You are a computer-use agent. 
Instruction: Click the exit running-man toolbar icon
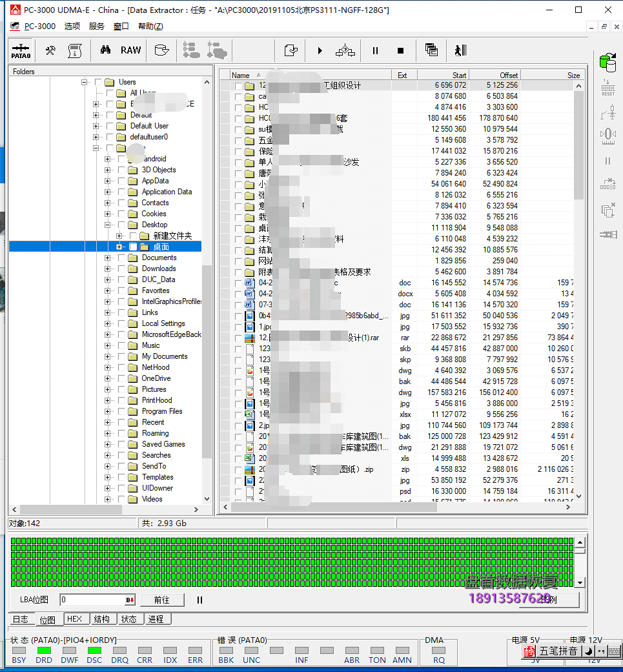point(459,50)
